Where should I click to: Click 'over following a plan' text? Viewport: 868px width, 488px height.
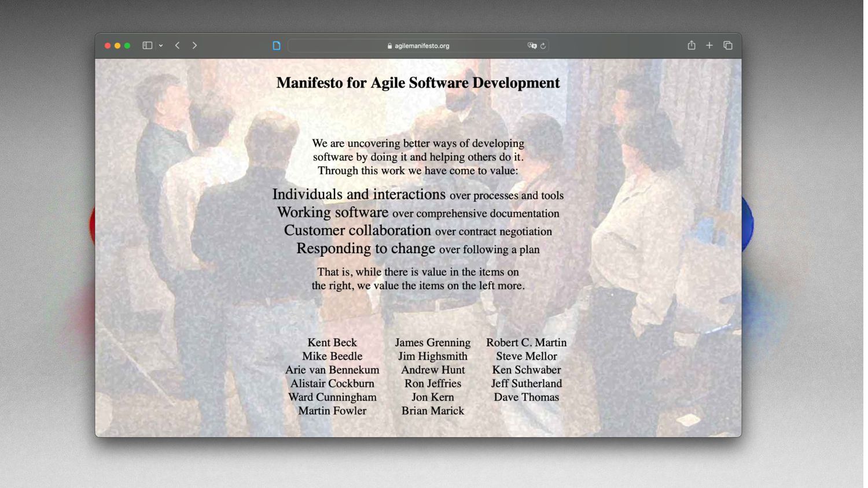490,249
